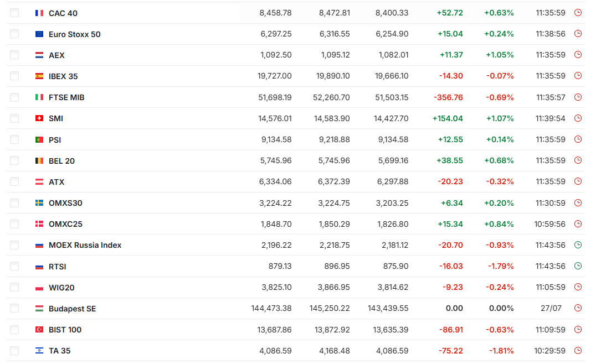Click the Spain flag icon beside IBEX 35
This screenshot has width=601, height=364.
coord(39,76)
